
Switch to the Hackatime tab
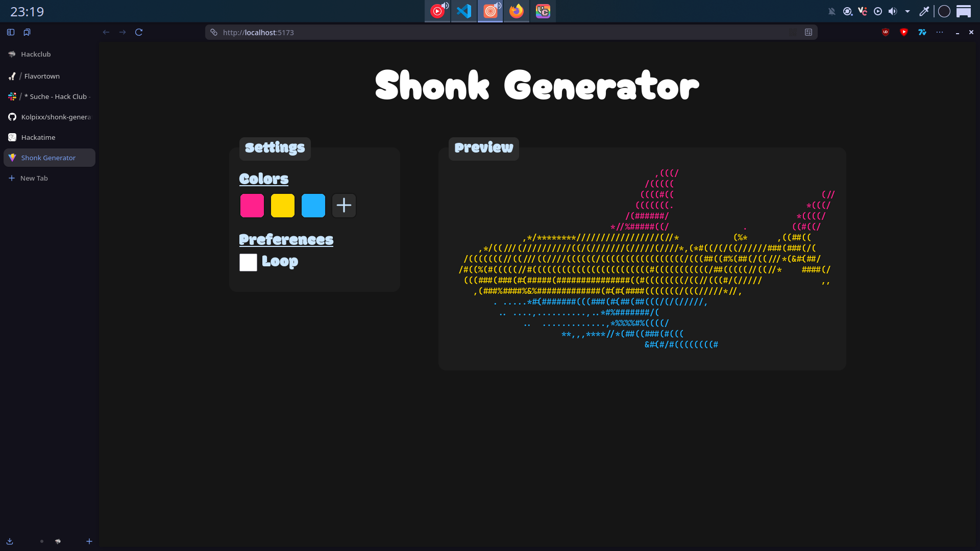coord(38,137)
